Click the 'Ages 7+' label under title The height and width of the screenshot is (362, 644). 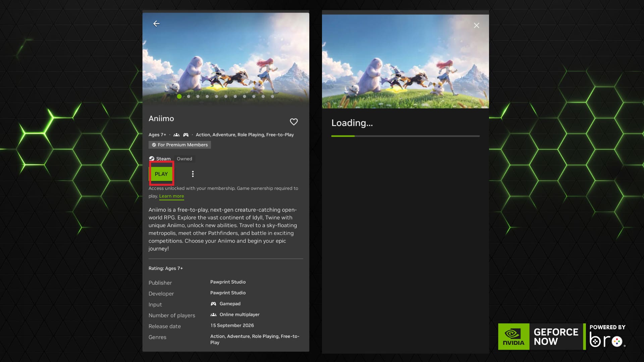tap(157, 135)
